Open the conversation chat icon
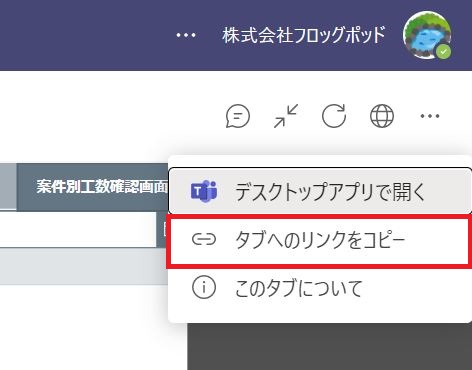Screen dimensions: 472x370 [238, 116]
